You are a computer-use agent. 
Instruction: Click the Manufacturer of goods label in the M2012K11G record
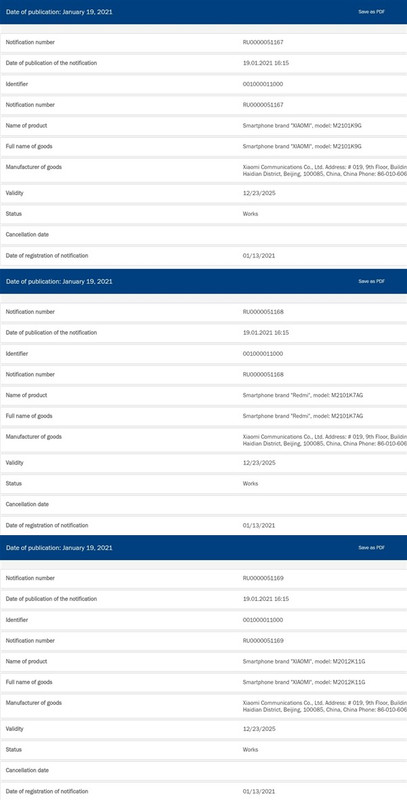point(34,703)
